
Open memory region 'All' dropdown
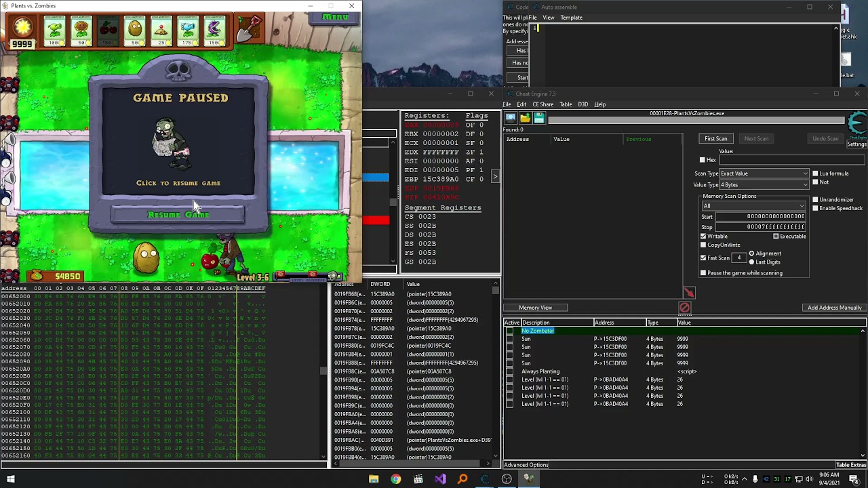coord(753,206)
